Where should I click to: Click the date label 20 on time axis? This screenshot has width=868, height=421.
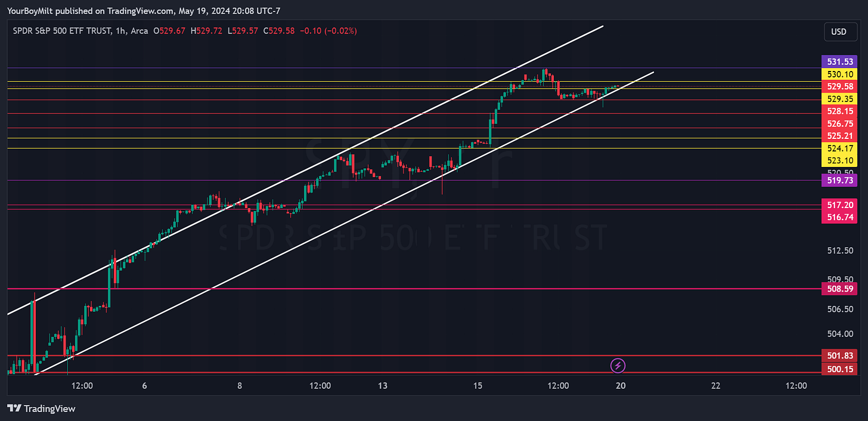click(621, 386)
